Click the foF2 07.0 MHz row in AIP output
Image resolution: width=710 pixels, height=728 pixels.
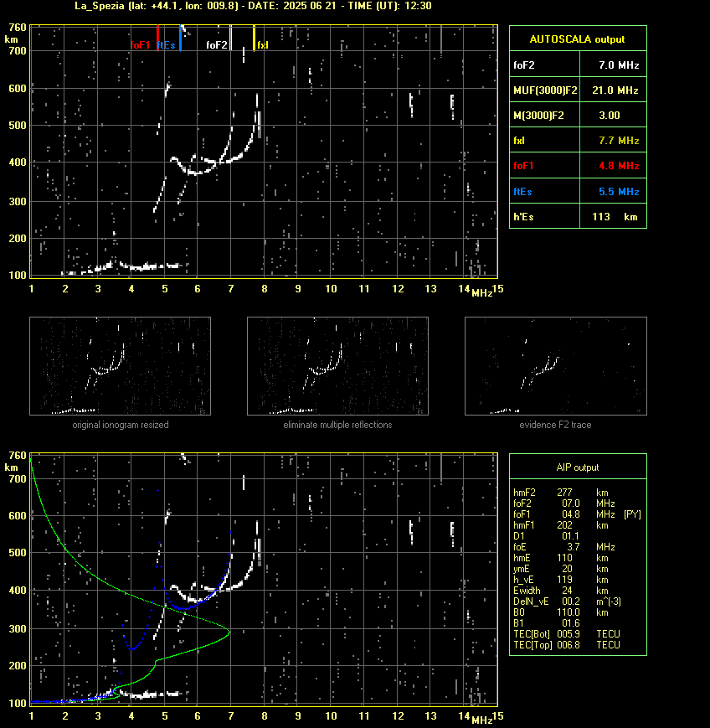point(564,503)
